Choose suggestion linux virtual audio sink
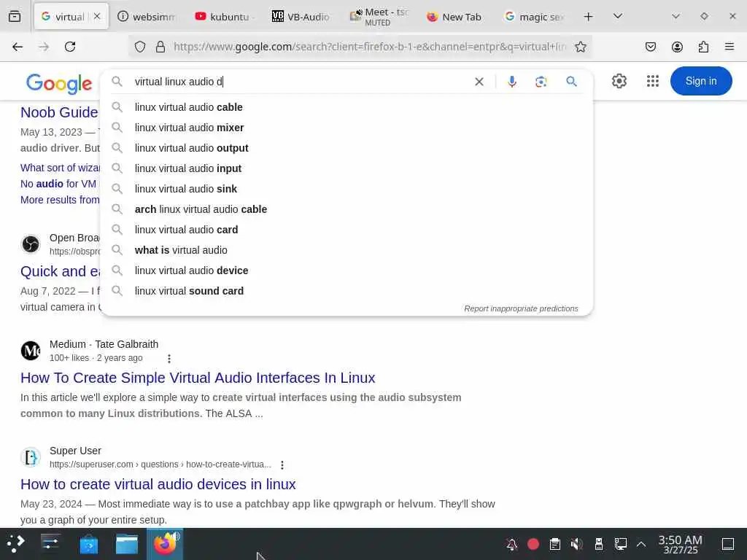The image size is (747, 560). 347,189
